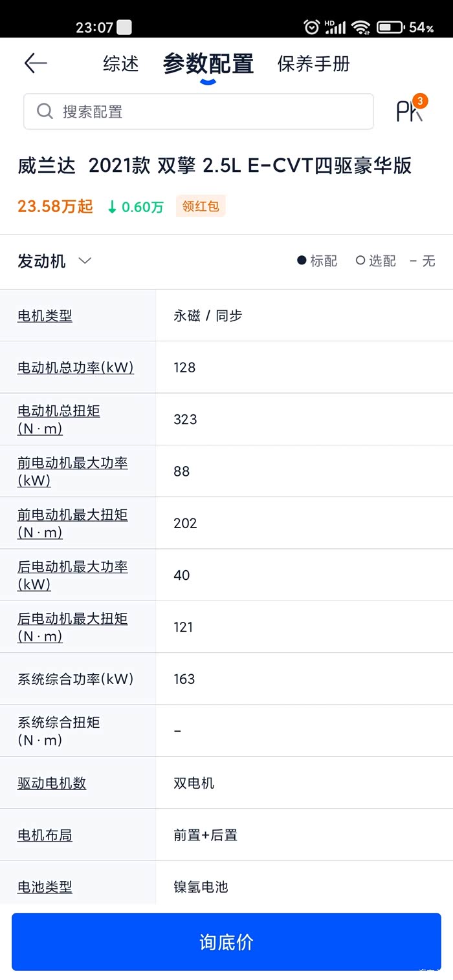Tap the battery status icon
This screenshot has height=980, width=453.
tap(390, 27)
